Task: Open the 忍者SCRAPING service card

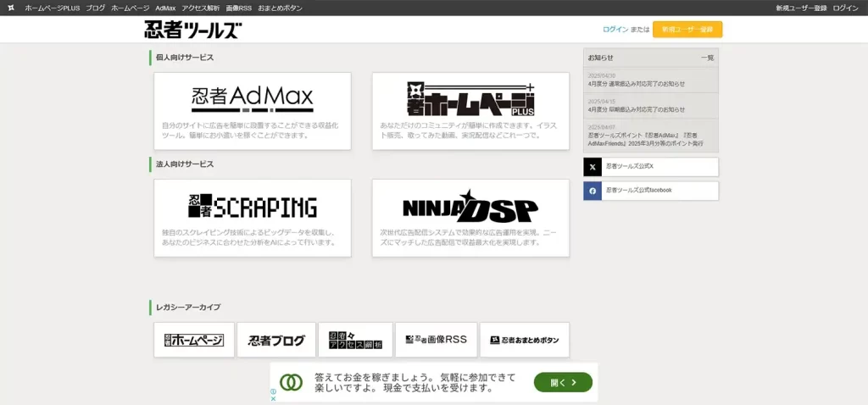Action: click(252, 218)
